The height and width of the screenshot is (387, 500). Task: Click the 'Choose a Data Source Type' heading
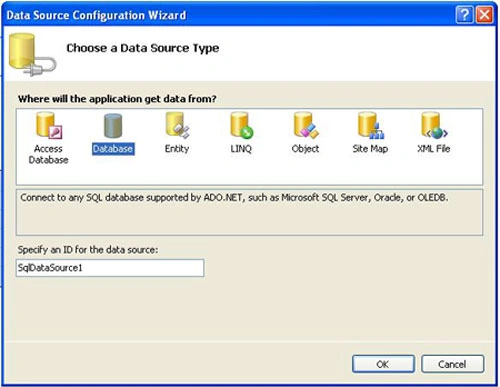(x=143, y=48)
